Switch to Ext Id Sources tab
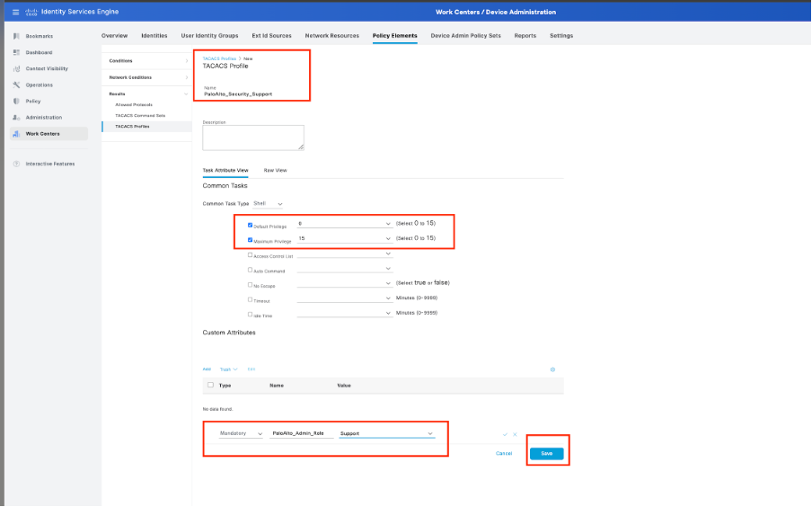The width and height of the screenshot is (812, 507). tap(272, 36)
